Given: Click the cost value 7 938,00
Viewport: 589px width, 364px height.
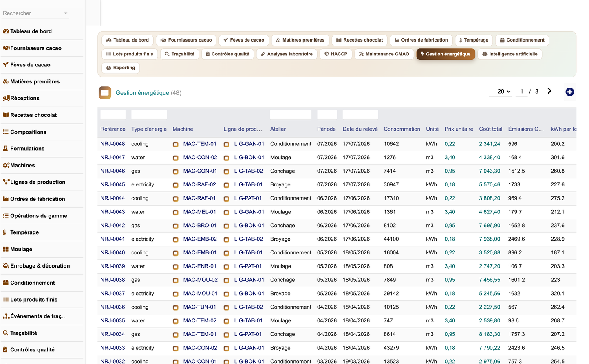Looking at the screenshot, I should [490, 239].
